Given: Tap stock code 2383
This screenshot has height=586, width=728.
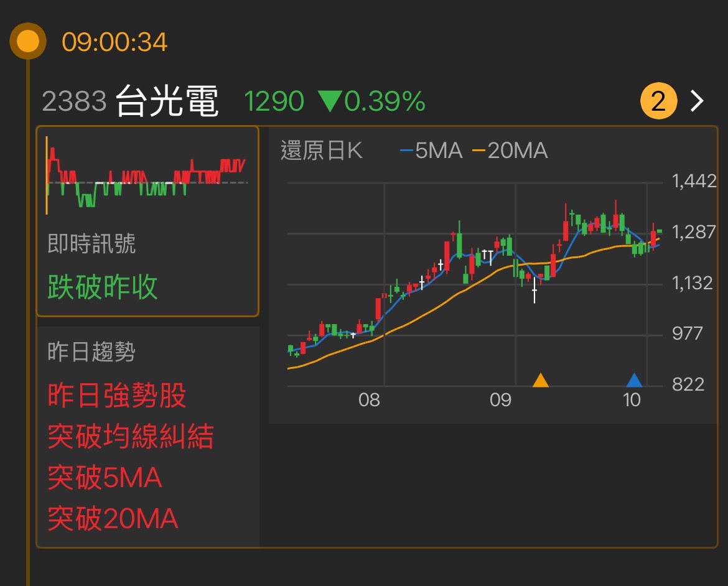Looking at the screenshot, I should pyautogui.click(x=74, y=101).
